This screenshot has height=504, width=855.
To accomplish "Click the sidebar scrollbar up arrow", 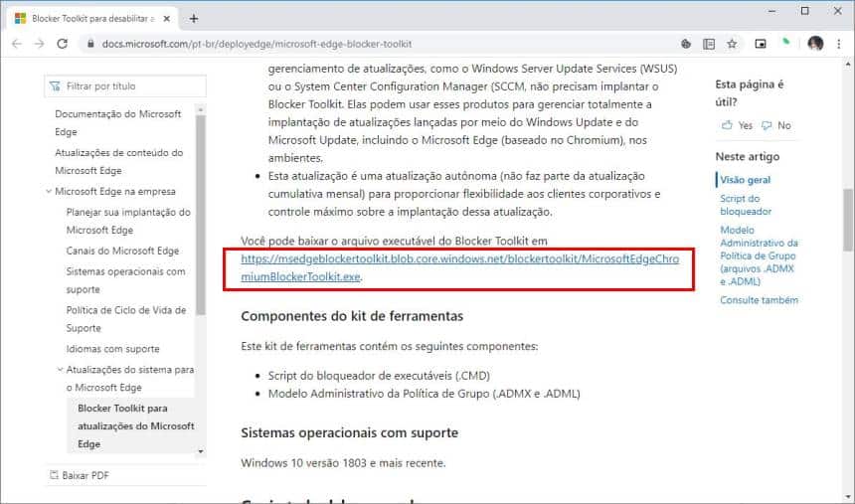I will (201, 109).
